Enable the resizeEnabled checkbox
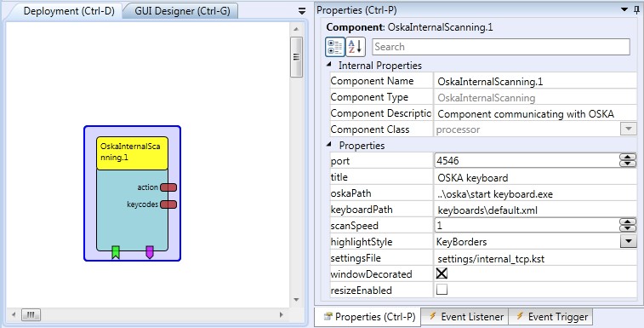 442,290
